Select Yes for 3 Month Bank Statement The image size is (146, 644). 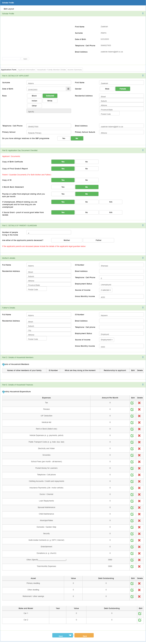pos(63,187)
